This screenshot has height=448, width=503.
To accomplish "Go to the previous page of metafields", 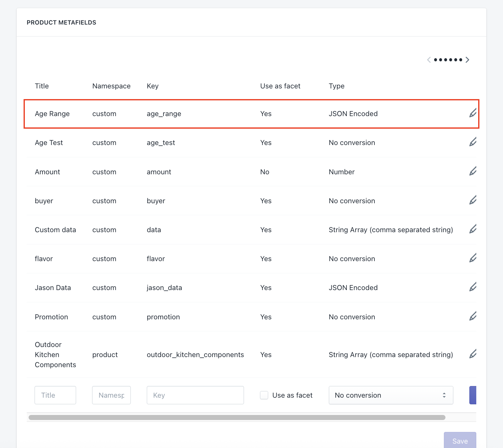I will [429, 59].
